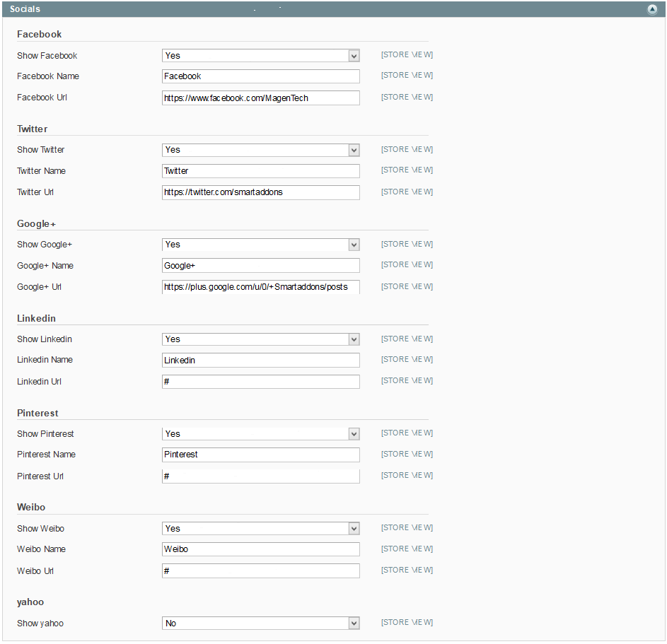This screenshot has width=667, height=644.
Task: Click the Google+ Name label
Action: coord(45,266)
